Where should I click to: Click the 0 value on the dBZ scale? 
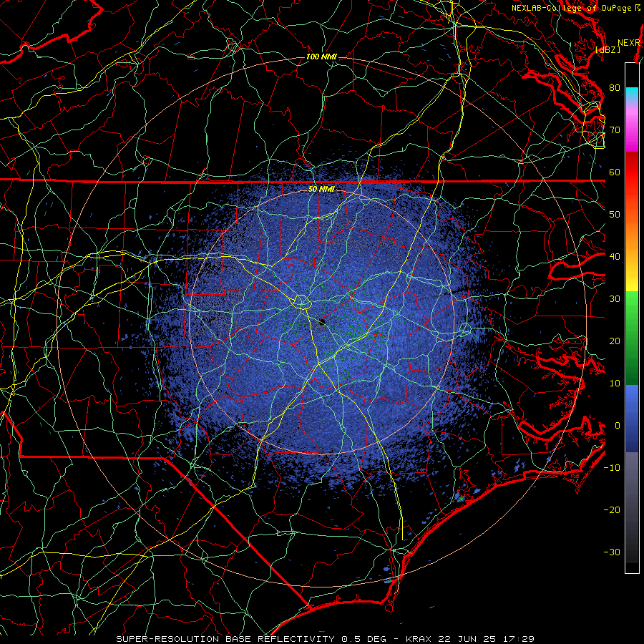pos(618,426)
